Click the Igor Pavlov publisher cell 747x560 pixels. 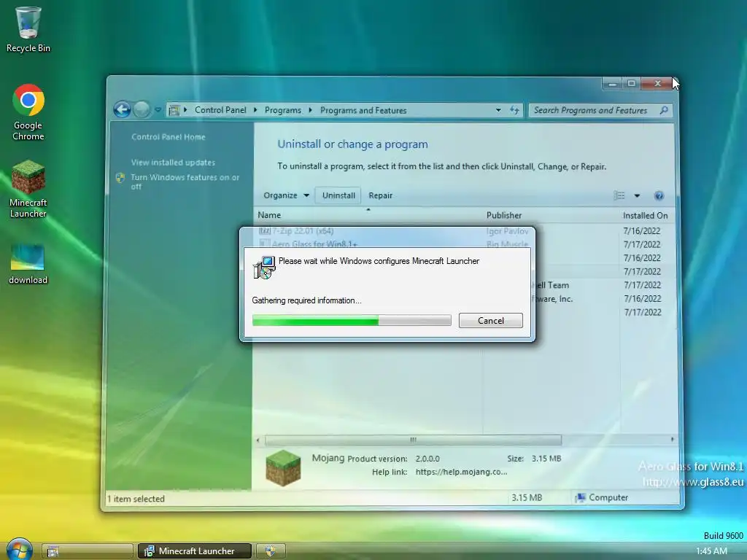pyautogui.click(x=507, y=231)
